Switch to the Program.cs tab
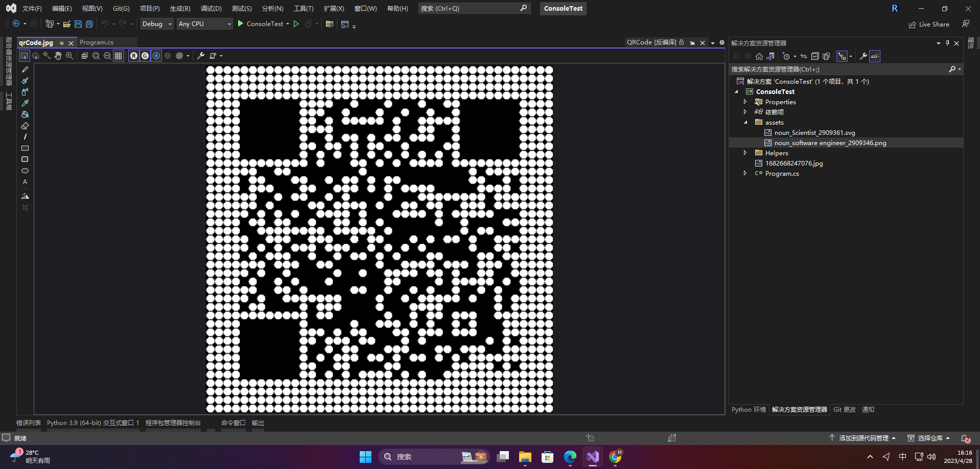Screen dimensions: 980x469 point(97,42)
